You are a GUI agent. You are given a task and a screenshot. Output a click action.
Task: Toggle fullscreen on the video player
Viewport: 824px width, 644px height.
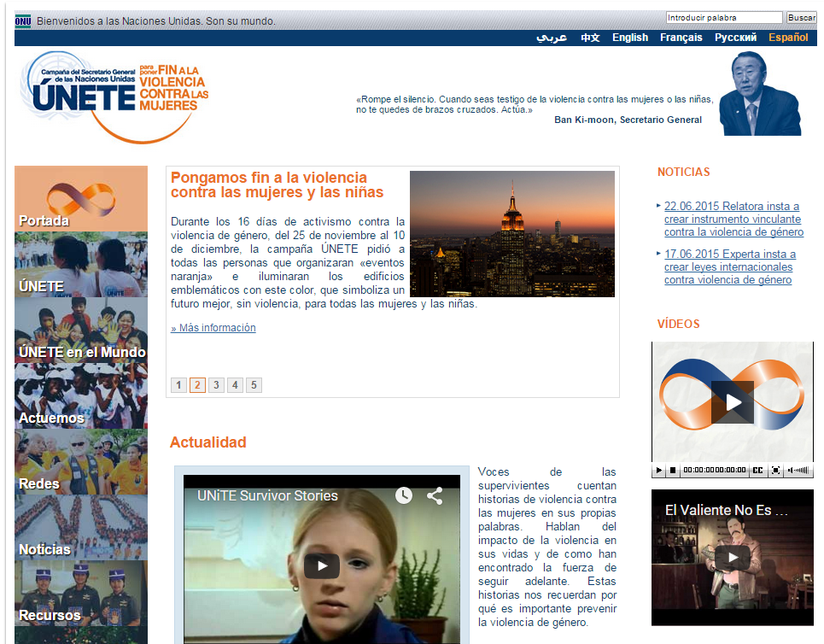point(775,470)
